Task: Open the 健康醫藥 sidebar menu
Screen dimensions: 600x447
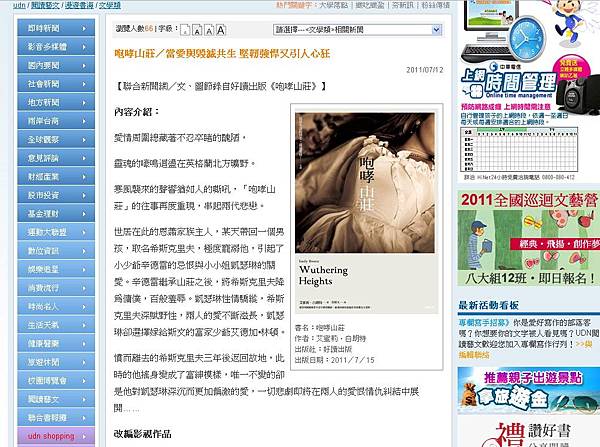Action: pyautogui.click(x=56, y=343)
